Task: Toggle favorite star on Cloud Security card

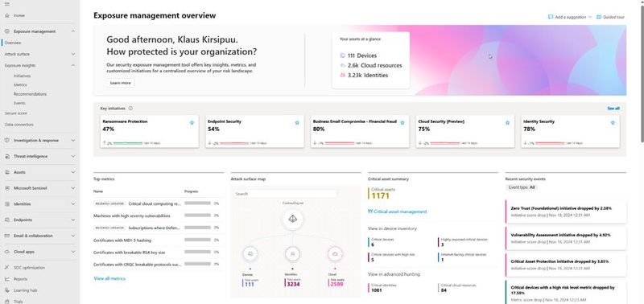Action: point(507,123)
